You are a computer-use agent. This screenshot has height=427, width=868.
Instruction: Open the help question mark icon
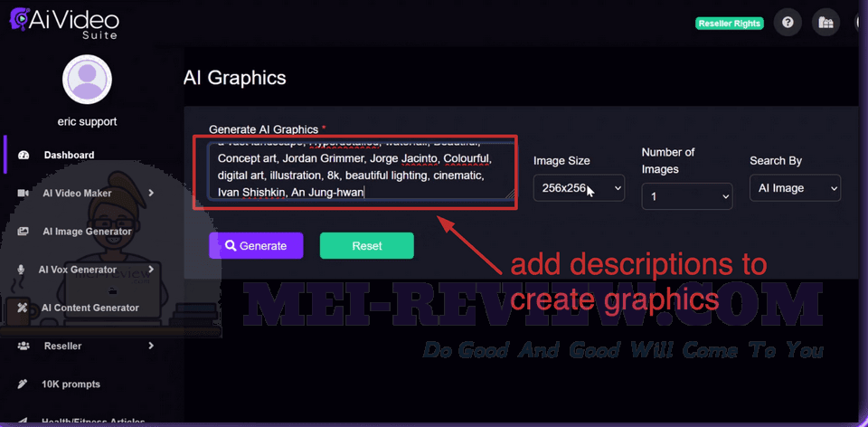click(788, 23)
